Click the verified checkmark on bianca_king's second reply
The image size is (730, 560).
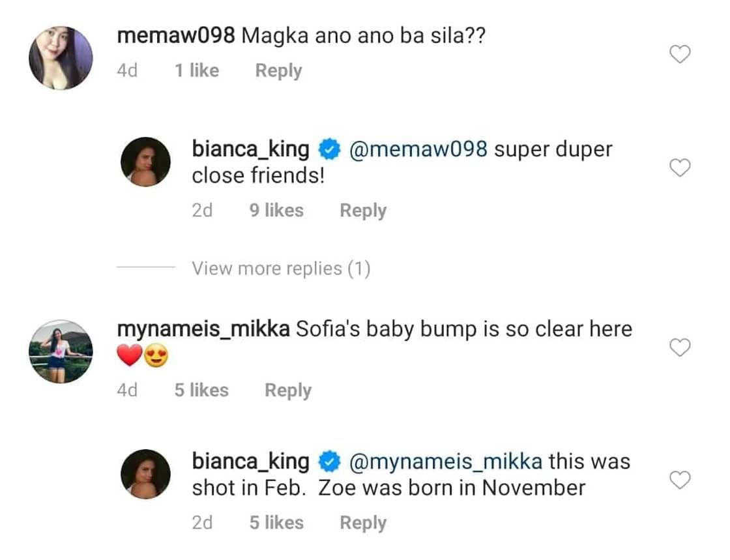coord(330,462)
